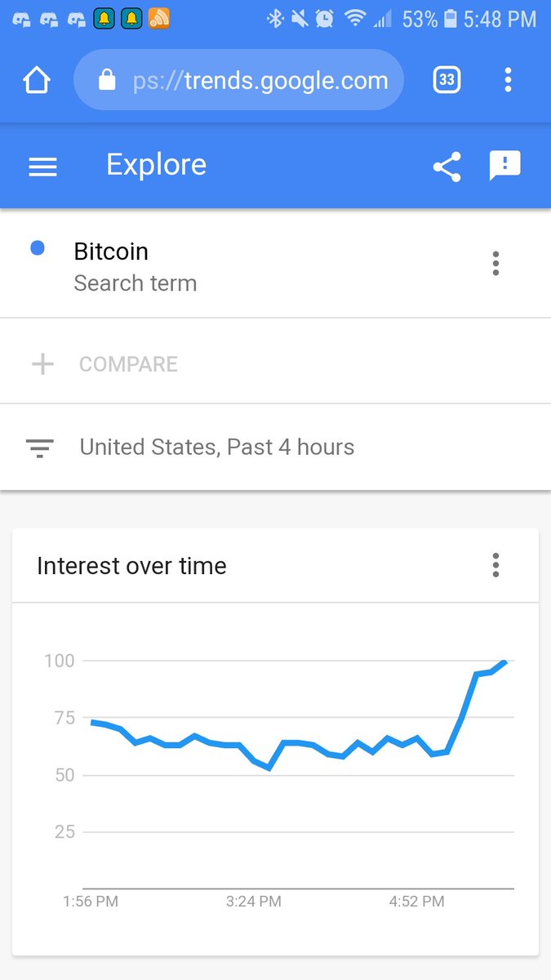Screen dimensions: 551x980
Task: Open the feedback dialog
Action: (505, 165)
